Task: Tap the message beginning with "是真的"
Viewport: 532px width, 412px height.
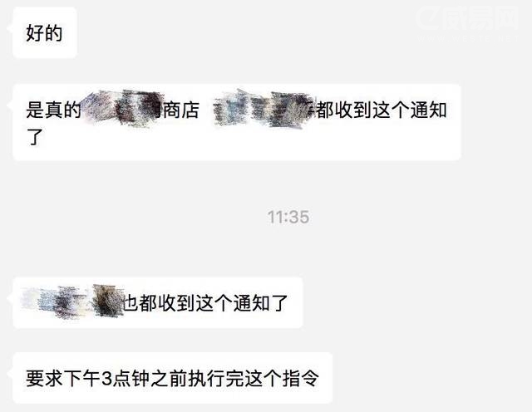Action: pyautogui.click(x=237, y=122)
